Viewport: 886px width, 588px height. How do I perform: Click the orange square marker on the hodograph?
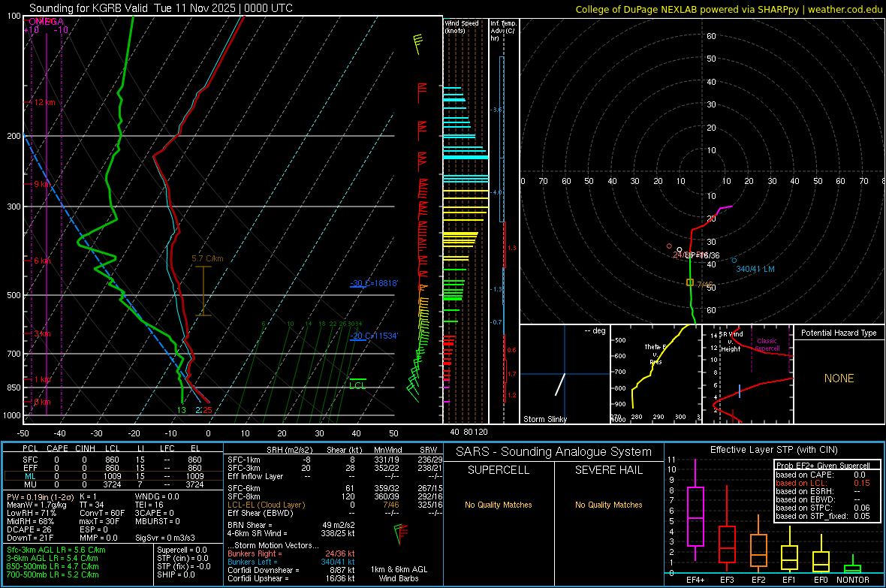coord(690,282)
